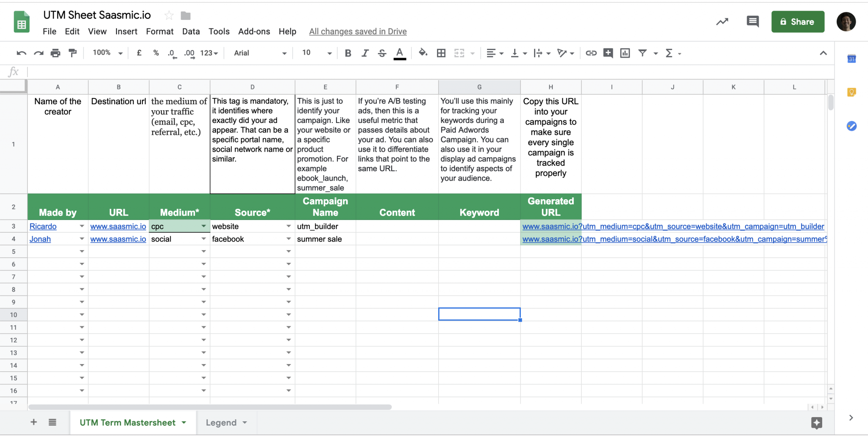Toggle bold formatting
This screenshot has width=868, height=437.
(x=348, y=53)
